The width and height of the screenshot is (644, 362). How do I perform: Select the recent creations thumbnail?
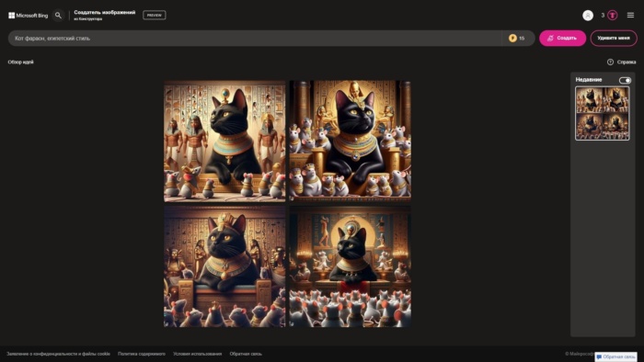click(602, 114)
